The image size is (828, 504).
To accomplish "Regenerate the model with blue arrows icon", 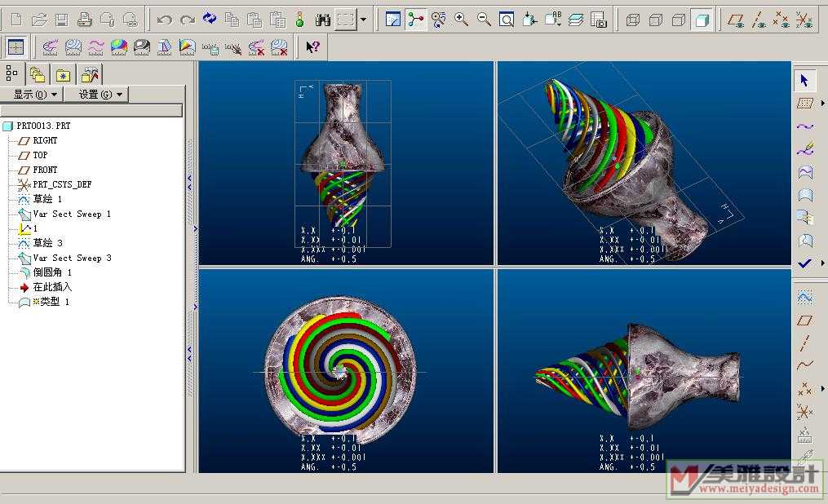I will pyautogui.click(x=210, y=19).
